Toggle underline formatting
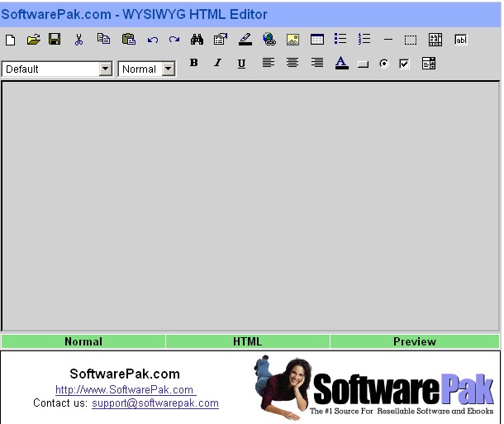Screen dimensions: 504x424 click(241, 64)
